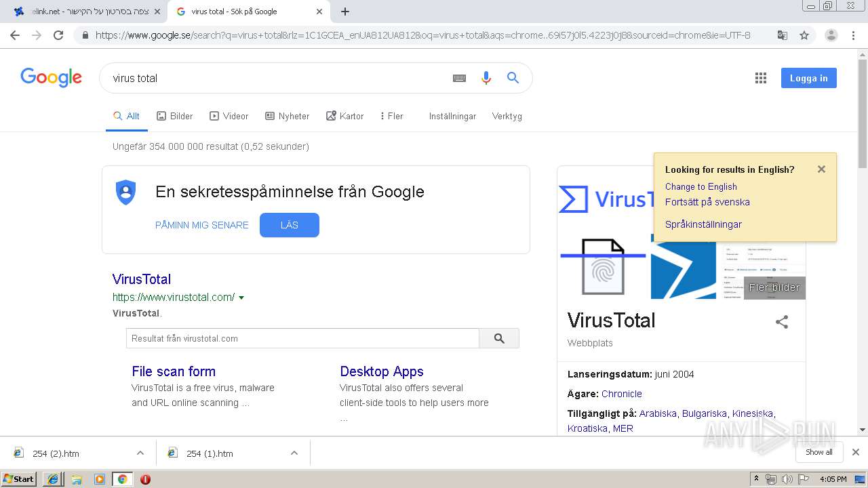Click the Logga in button

pos(808,78)
